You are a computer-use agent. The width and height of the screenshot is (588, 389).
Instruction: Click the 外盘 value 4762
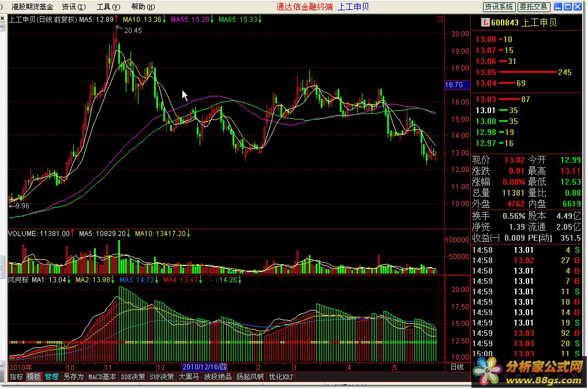click(x=516, y=204)
